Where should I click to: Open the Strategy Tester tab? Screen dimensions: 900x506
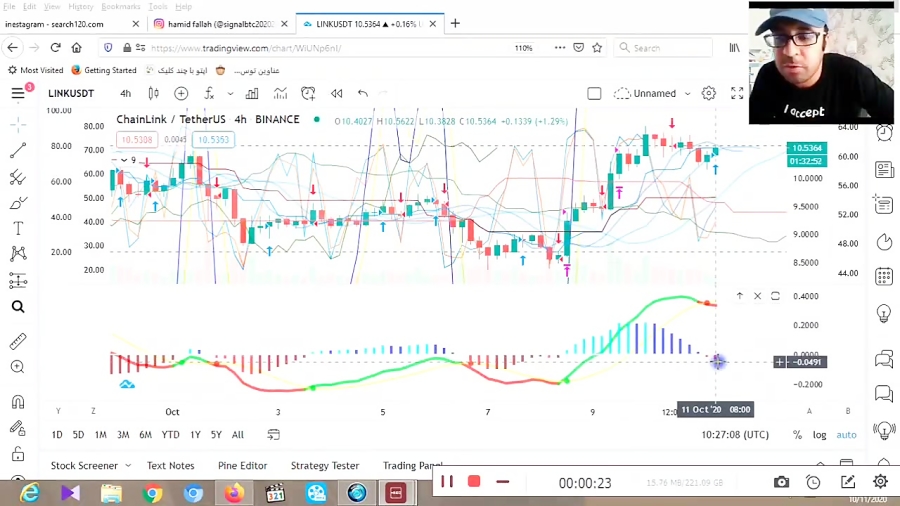pyautogui.click(x=325, y=465)
